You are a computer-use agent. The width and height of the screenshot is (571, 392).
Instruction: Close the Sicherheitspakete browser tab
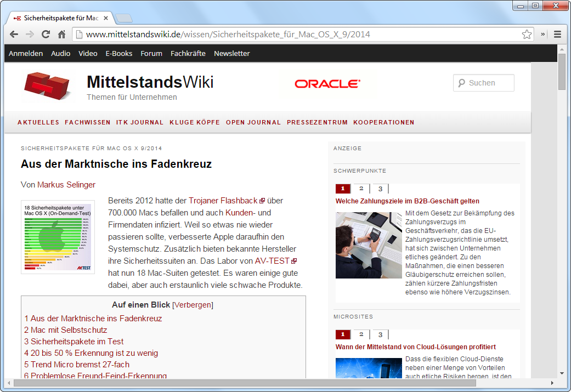click(106, 18)
